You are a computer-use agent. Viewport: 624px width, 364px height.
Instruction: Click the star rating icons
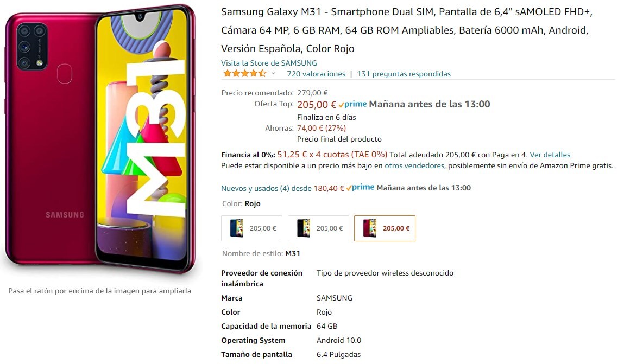244,74
